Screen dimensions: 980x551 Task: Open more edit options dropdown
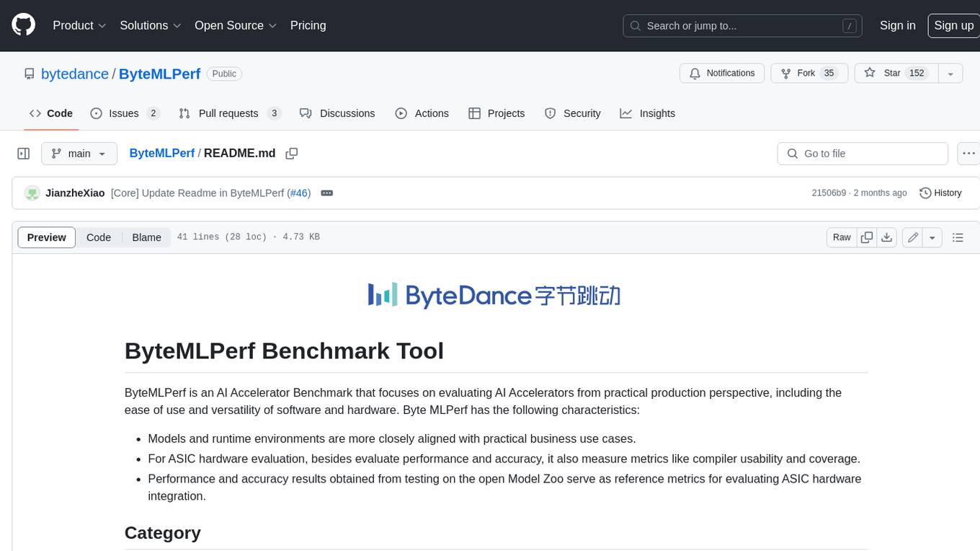pos(932,237)
